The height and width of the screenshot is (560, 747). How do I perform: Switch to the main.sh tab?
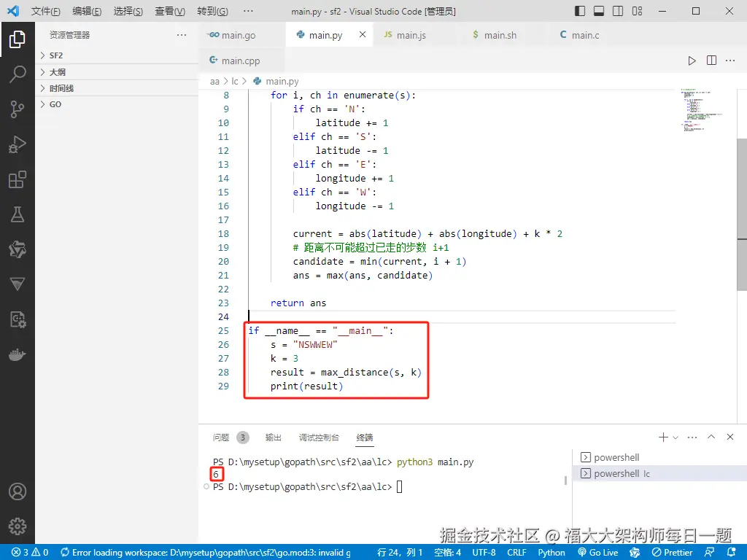pos(500,35)
